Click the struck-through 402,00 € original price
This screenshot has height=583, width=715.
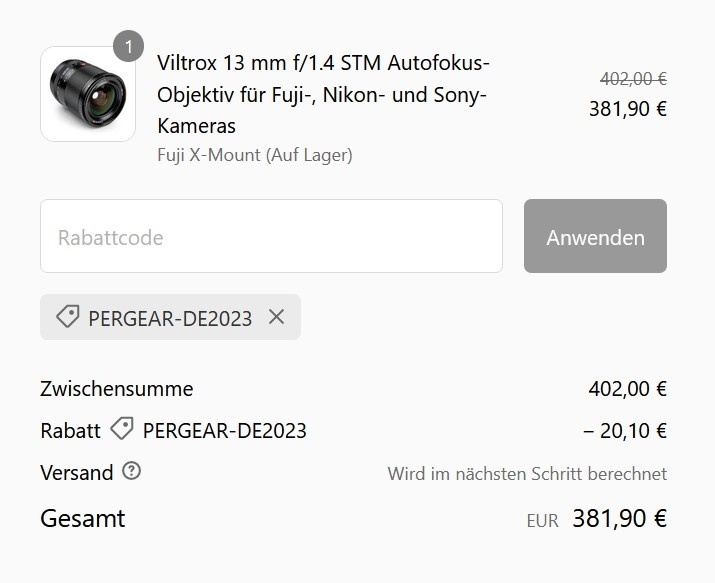click(633, 79)
